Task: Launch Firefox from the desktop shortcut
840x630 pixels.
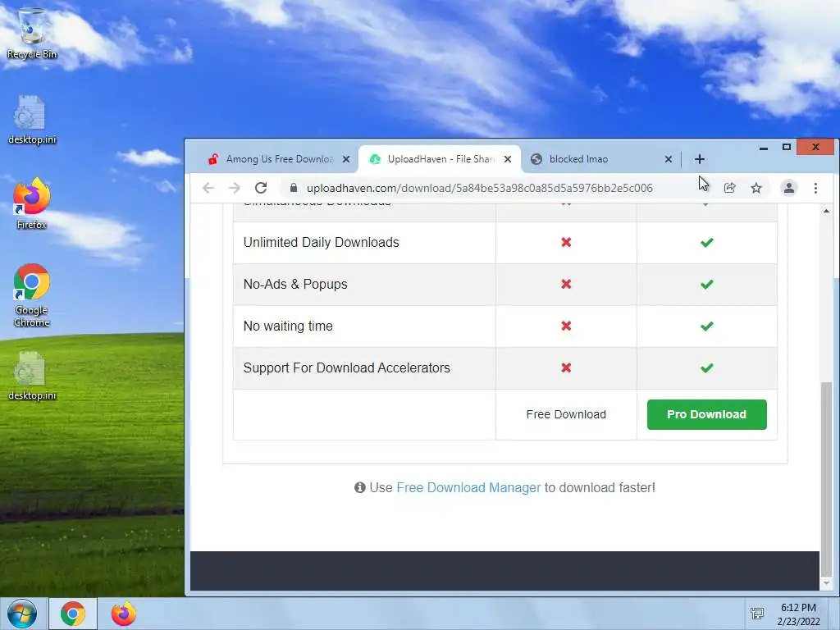Action: point(32,203)
